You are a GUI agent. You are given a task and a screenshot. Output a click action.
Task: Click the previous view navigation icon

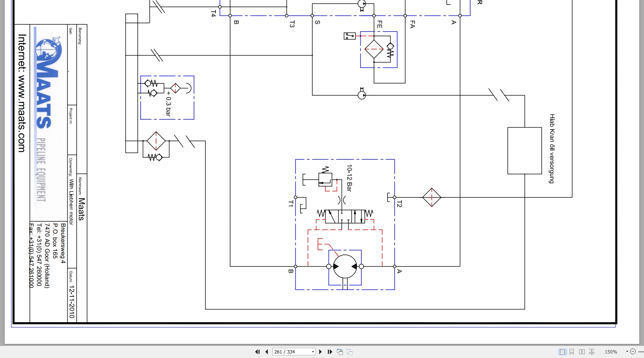[x=339, y=352]
